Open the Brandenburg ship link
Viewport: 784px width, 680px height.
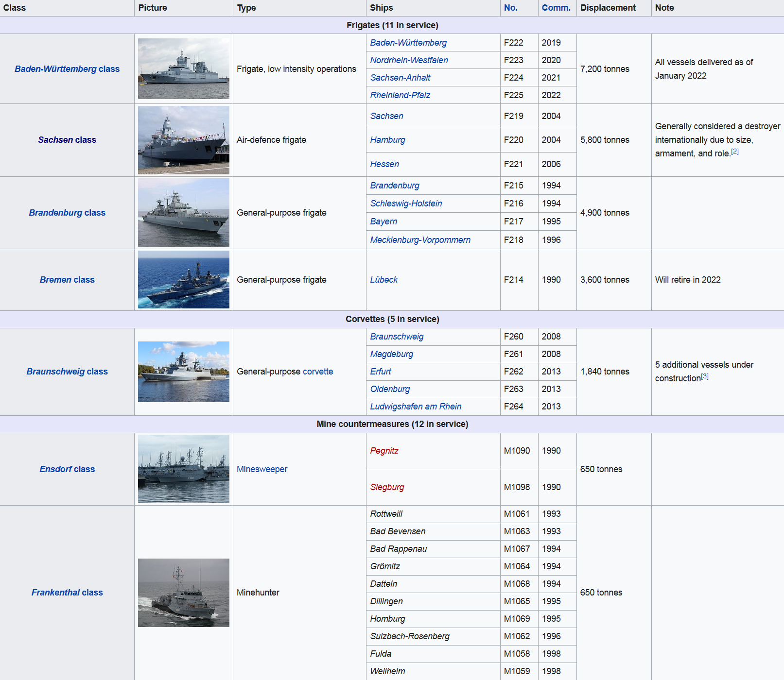395,186
